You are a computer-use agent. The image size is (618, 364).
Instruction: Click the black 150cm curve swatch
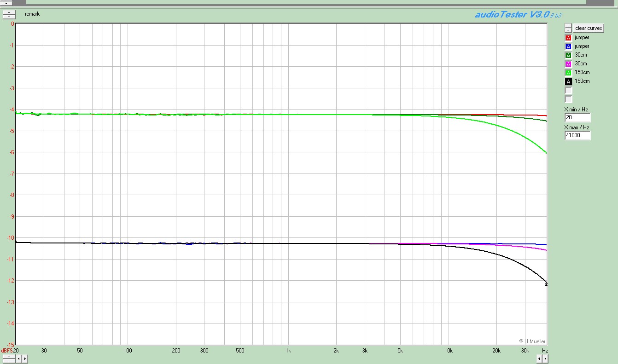(x=568, y=81)
